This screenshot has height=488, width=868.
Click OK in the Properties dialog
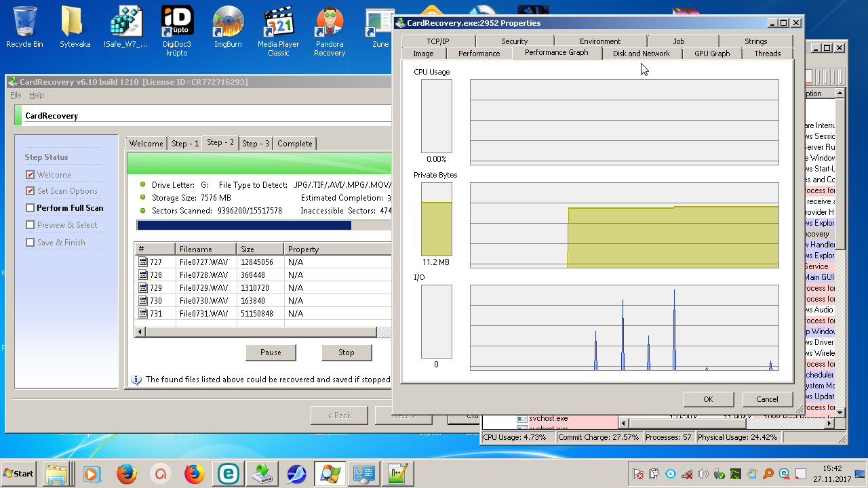tap(708, 399)
